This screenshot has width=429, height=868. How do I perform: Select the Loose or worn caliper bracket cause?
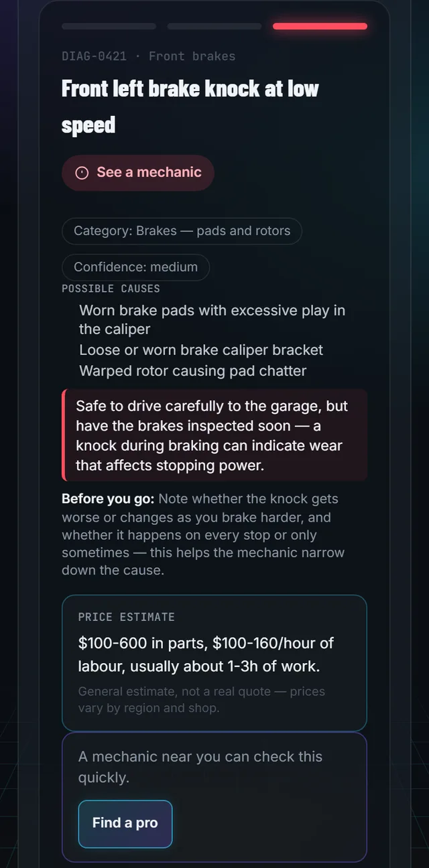click(201, 350)
